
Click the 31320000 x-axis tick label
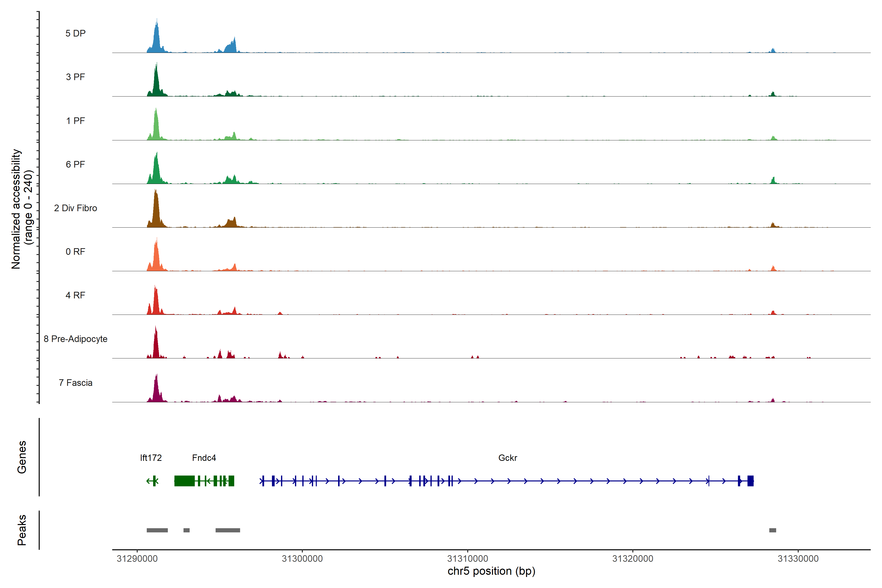(633, 559)
